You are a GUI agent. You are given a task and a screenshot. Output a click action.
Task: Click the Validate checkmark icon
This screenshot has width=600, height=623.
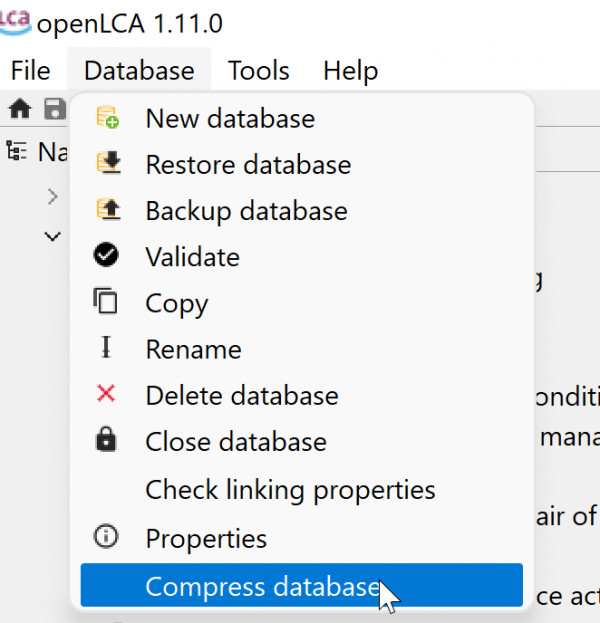pyautogui.click(x=106, y=254)
